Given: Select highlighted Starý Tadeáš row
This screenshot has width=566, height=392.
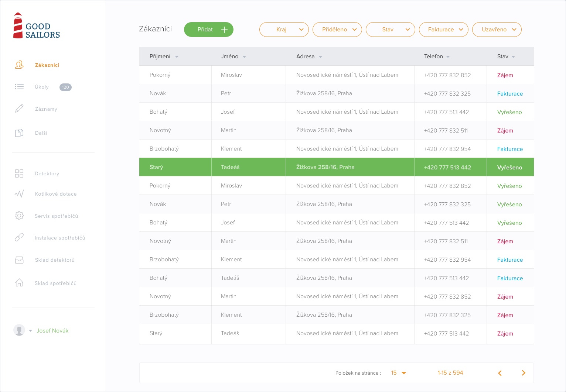Looking at the screenshot, I should (x=337, y=167).
